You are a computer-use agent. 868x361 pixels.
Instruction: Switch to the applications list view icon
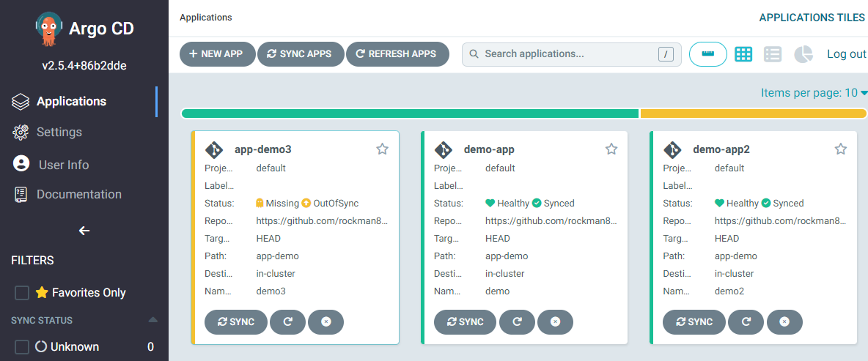coord(773,54)
